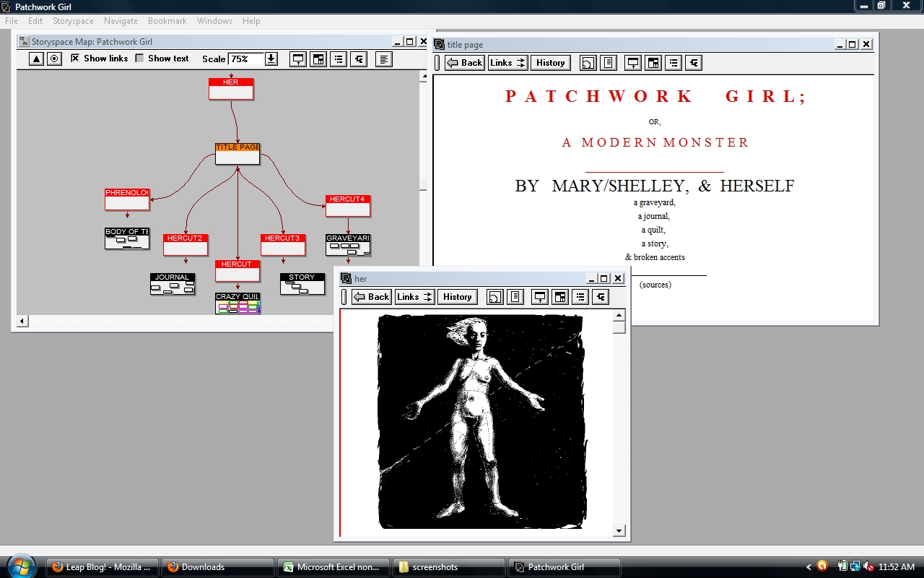Viewport: 924px width, 578px height.
Task: Click the text-lines icon in Storyspace Map toolbar
Action: (384, 59)
